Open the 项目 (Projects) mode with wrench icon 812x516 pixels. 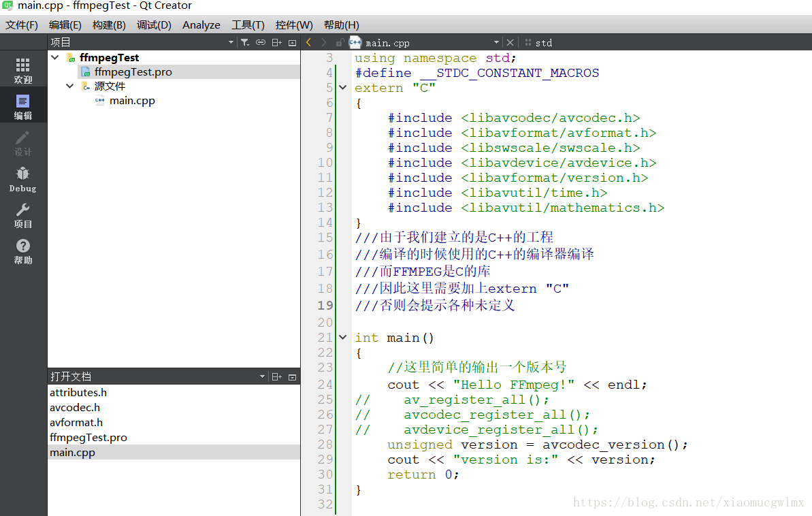pyautogui.click(x=22, y=216)
